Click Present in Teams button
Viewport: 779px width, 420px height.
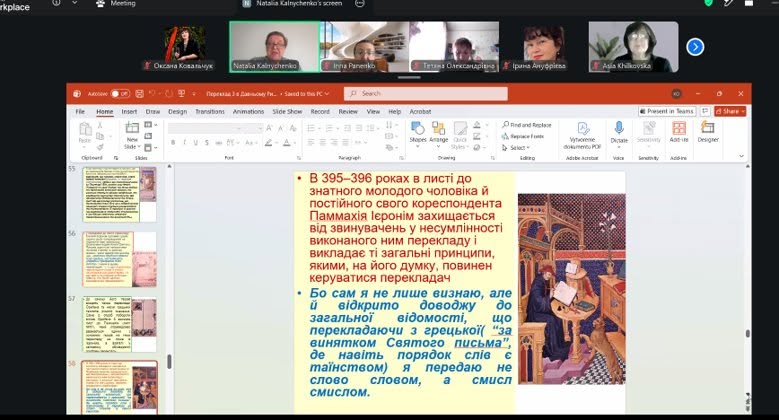pyautogui.click(x=667, y=111)
